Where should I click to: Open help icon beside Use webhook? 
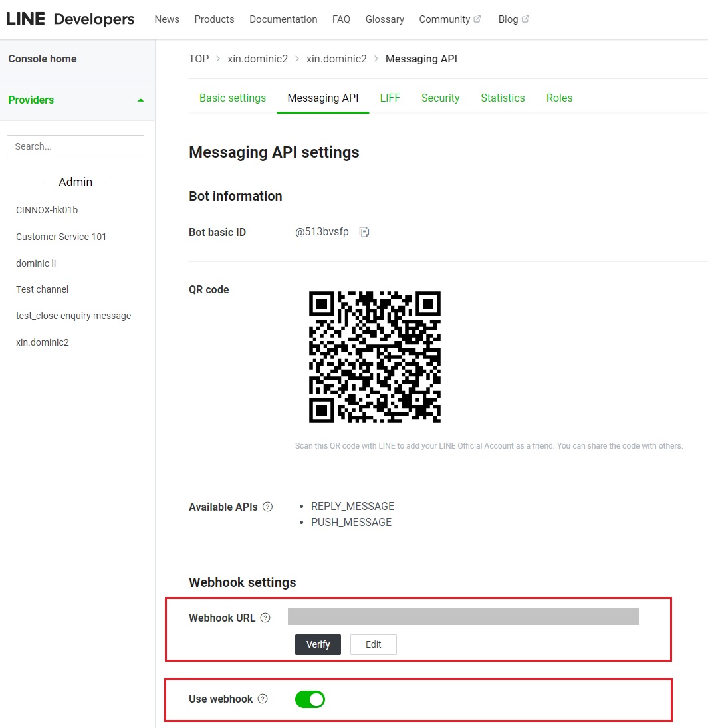(263, 699)
